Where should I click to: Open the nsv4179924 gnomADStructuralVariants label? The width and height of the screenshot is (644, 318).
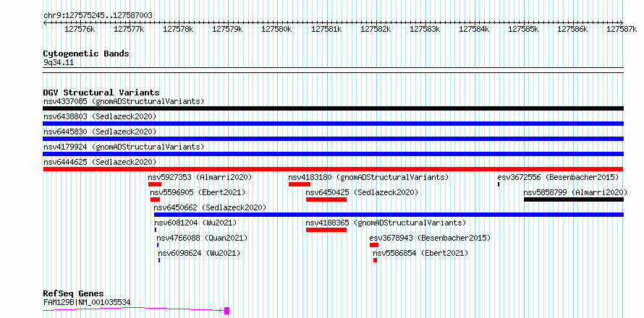coord(124,147)
